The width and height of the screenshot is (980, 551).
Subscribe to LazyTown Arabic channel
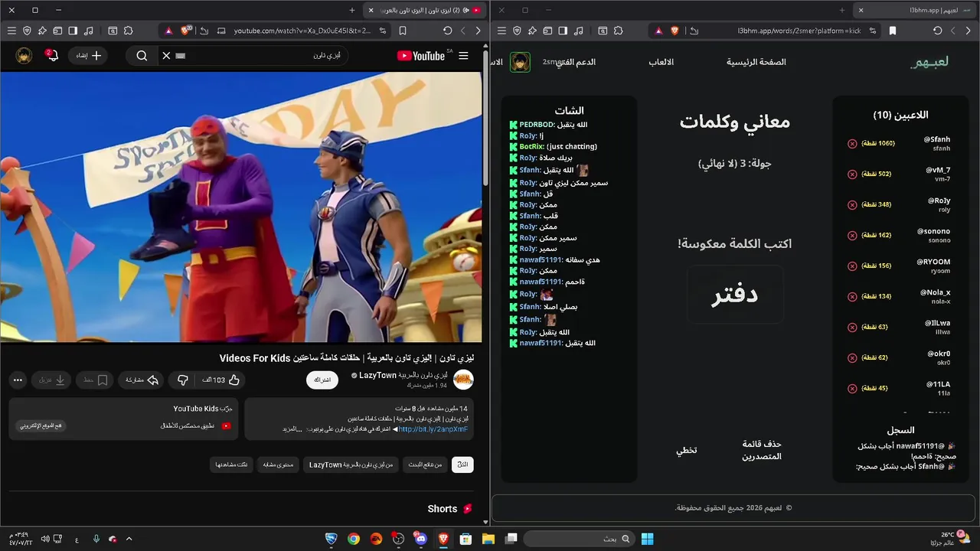click(322, 380)
